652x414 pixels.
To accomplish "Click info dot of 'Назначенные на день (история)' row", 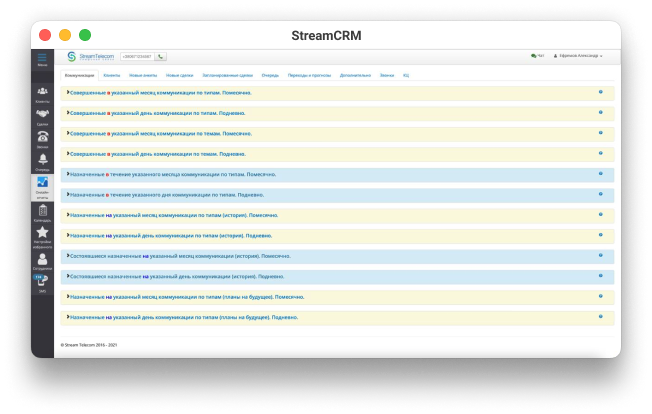I will click(600, 235).
